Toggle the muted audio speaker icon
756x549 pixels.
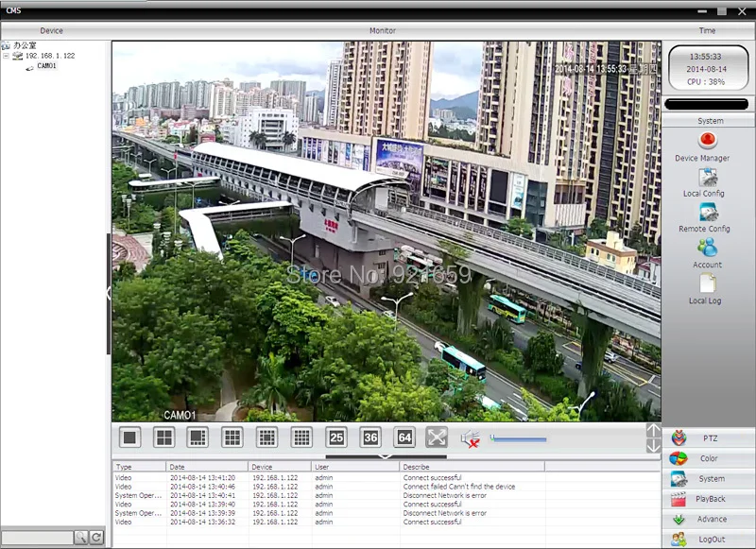[470, 438]
